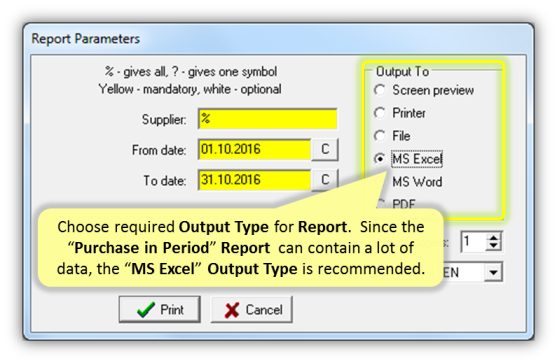Viewport: 557px width, 363px height.
Task: Decrease the number of copies
Action: click(x=494, y=246)
